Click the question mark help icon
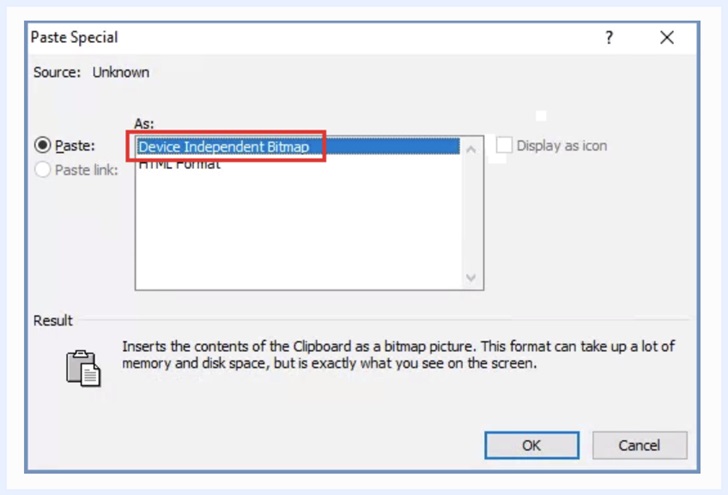The height and width of the screenshot is (495, 728). tap(609, 38)
